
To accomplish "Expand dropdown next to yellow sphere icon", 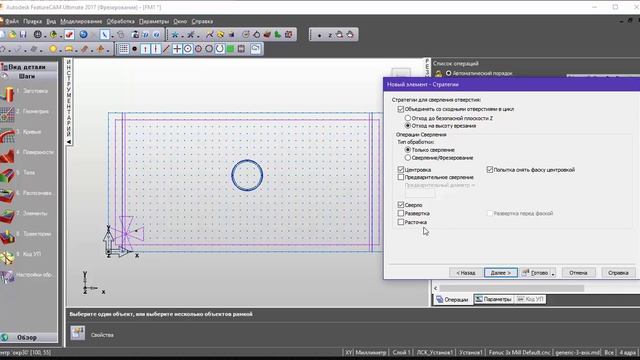I will tap(61, 50).
